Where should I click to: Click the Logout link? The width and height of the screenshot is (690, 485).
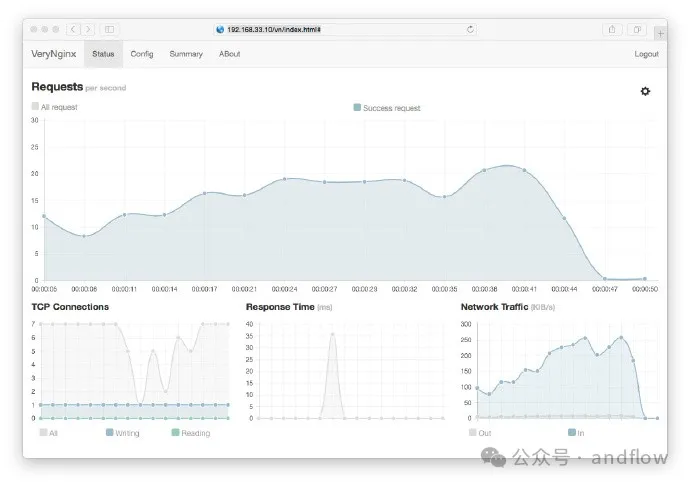646,54
